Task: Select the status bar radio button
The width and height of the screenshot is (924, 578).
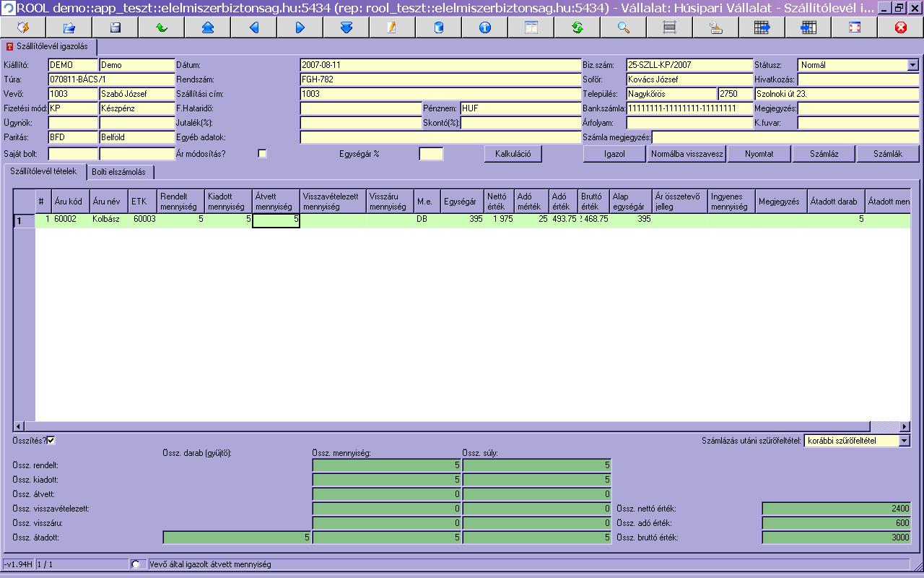Action: tap(136, 564)
